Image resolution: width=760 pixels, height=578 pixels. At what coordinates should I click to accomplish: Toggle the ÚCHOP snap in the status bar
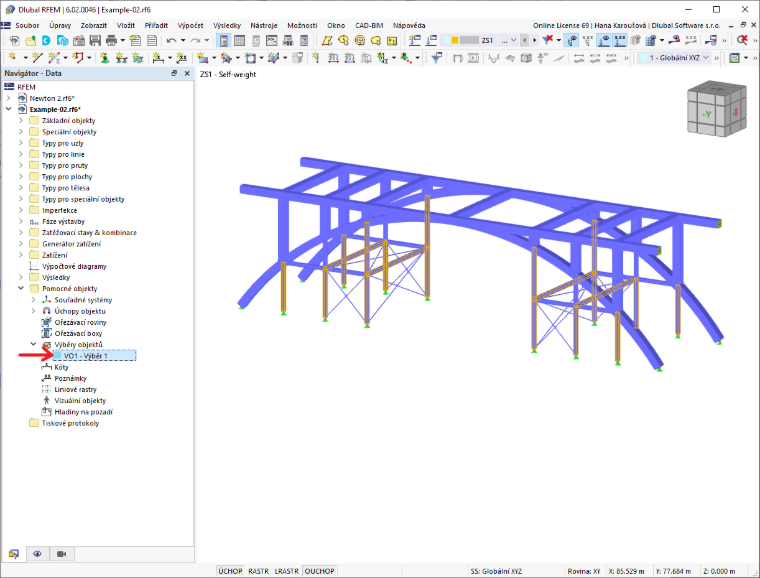point(230,571)
